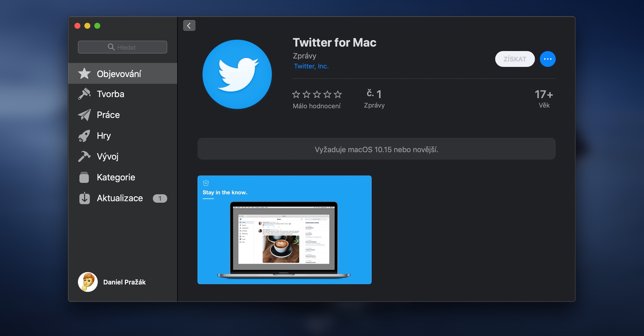The image size is (644, 336).
Task: Click the star icon next to Objevování
Action: [84, 74]
